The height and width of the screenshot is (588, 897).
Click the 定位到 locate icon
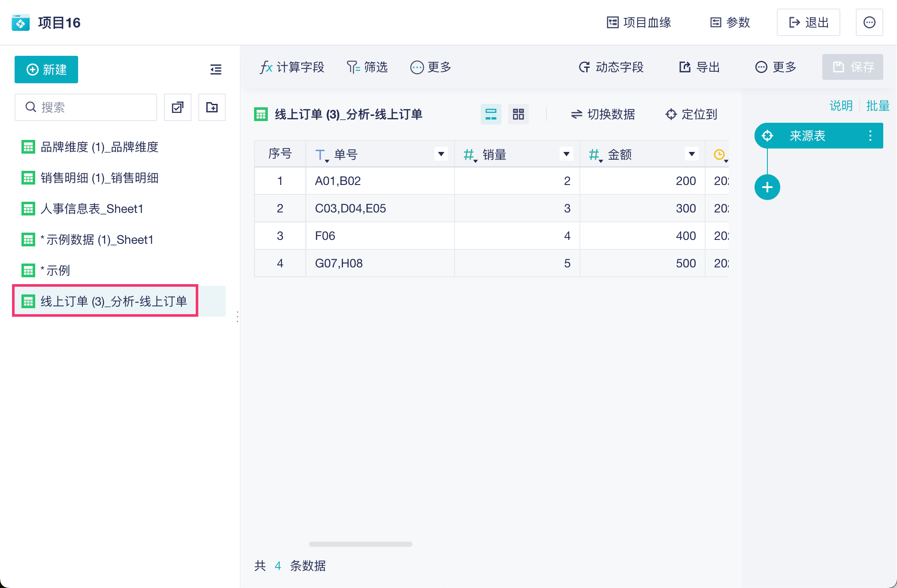coord(671,115)
